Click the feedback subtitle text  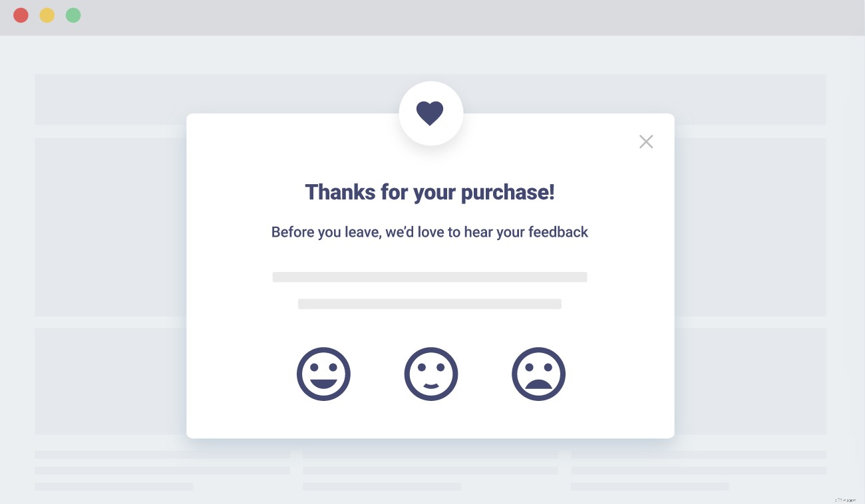pyautogui.click(x=430, y=231)
